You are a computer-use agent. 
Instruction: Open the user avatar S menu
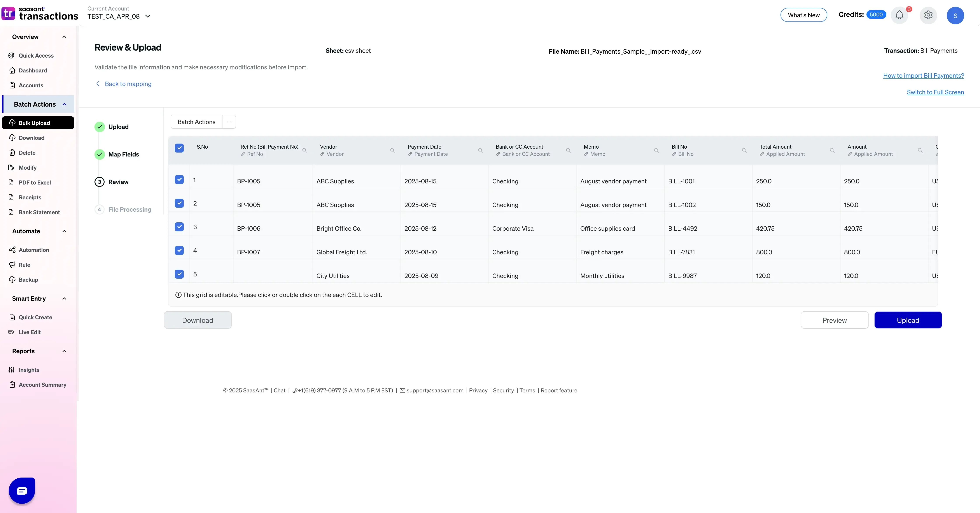click(955, 16)
